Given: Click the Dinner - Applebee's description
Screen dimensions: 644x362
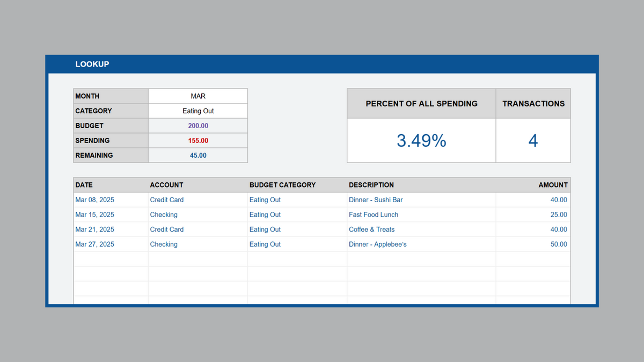Looking at the screenshot, I should (x=378, y=244).
